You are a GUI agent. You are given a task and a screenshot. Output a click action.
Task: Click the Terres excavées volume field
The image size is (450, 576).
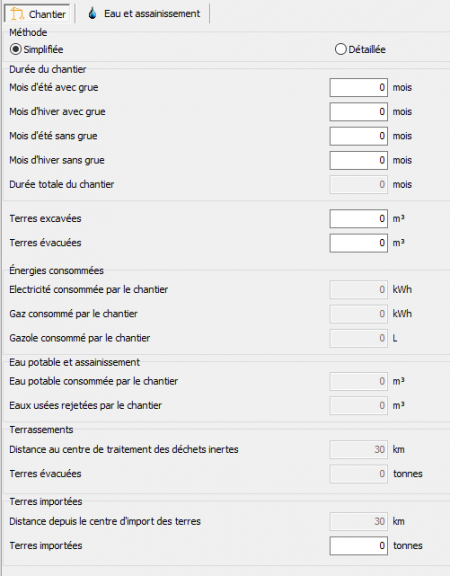click(x=359, y=219)
